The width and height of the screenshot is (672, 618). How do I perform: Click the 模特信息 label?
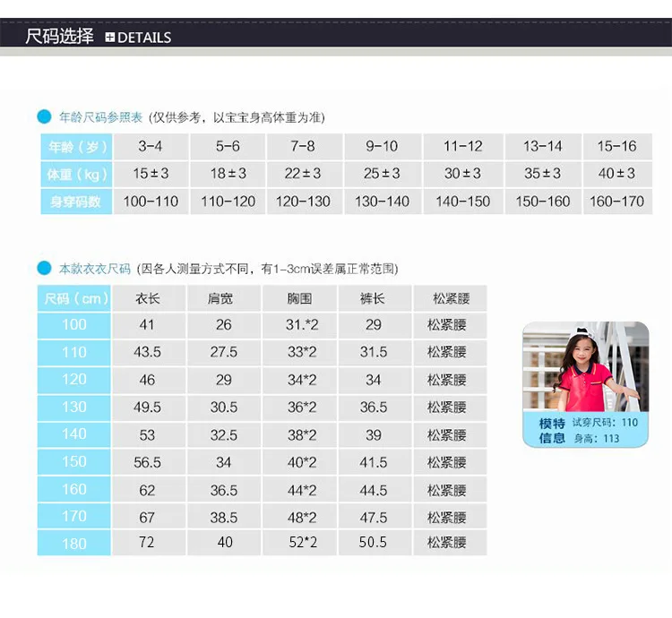point(552,431)
